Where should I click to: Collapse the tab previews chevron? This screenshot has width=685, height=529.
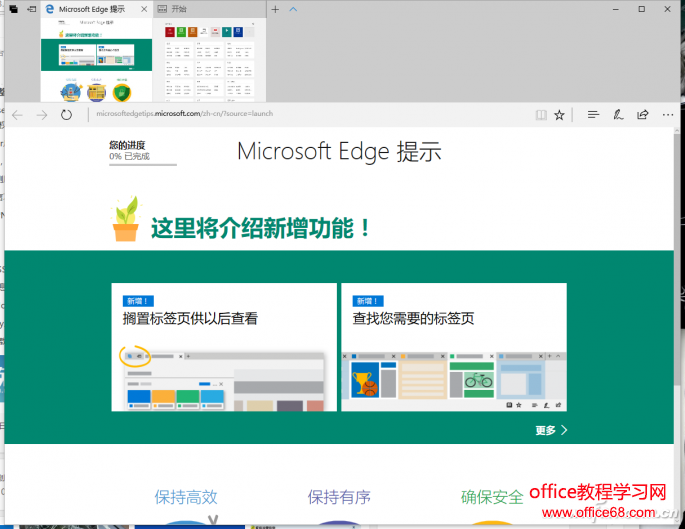coord(293,9)
